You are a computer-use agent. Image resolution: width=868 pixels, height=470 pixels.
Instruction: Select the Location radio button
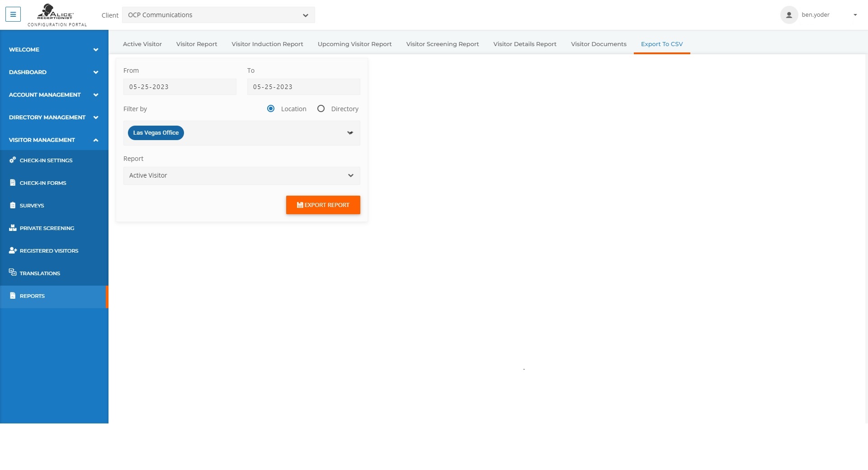pyautogui.click(x=271, y=108)
